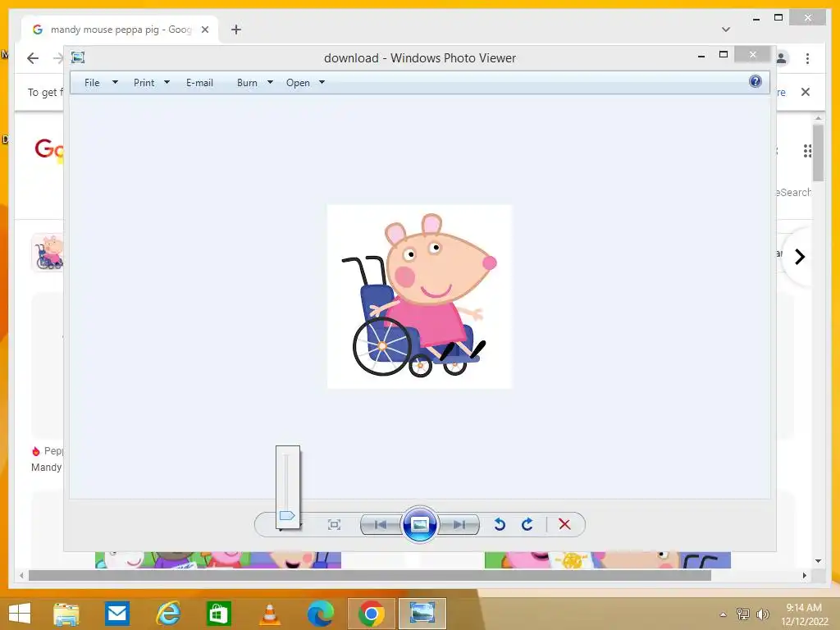Go to the next photo
Viewport: 840px width, 630px height.
click(x=459, y=524)
